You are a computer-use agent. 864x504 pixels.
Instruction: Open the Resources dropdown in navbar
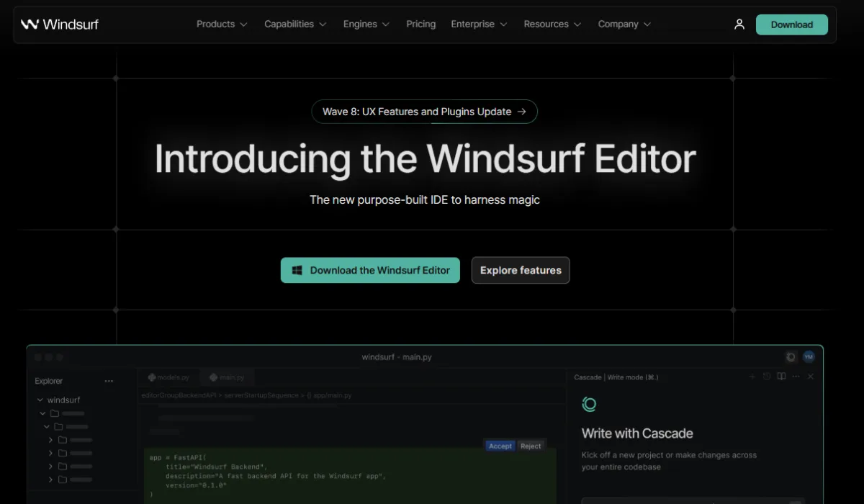click(553, 24)
